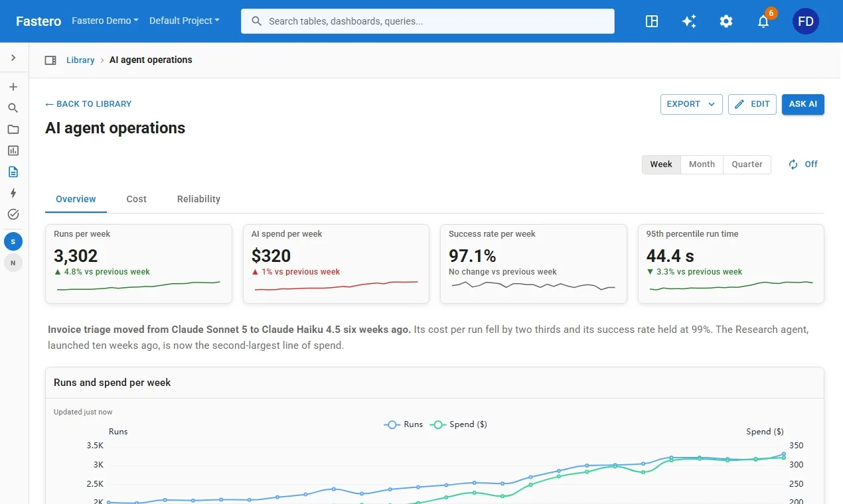Click the 44.4 s run time value
Image resolution: width=843 pixels, height=504 pixels.
(x=670, y=255)
